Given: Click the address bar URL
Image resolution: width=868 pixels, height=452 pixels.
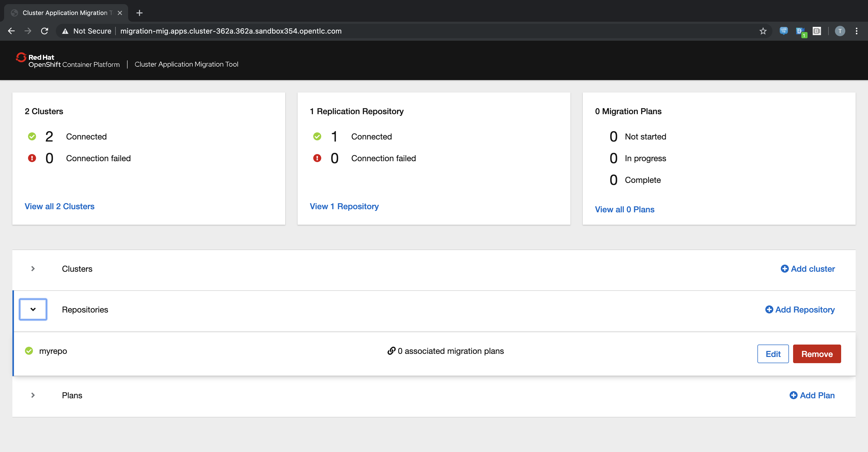Looking at the screenshot, I should pyautogui.click(x=231, y=31).
